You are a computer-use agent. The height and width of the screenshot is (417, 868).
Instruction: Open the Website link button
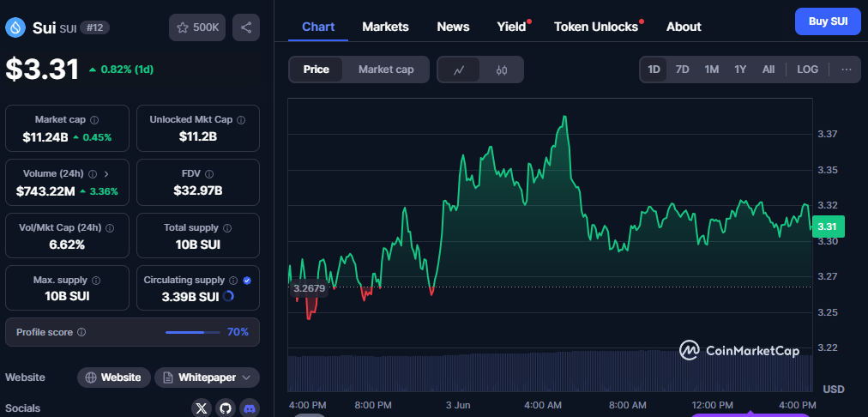pos(114,378)
